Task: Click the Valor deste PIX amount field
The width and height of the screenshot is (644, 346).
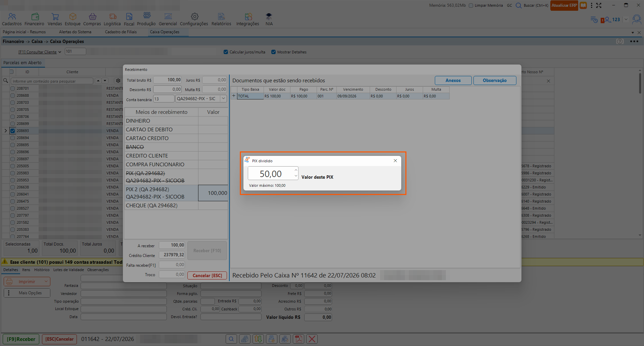Action: tap(271, 174)
